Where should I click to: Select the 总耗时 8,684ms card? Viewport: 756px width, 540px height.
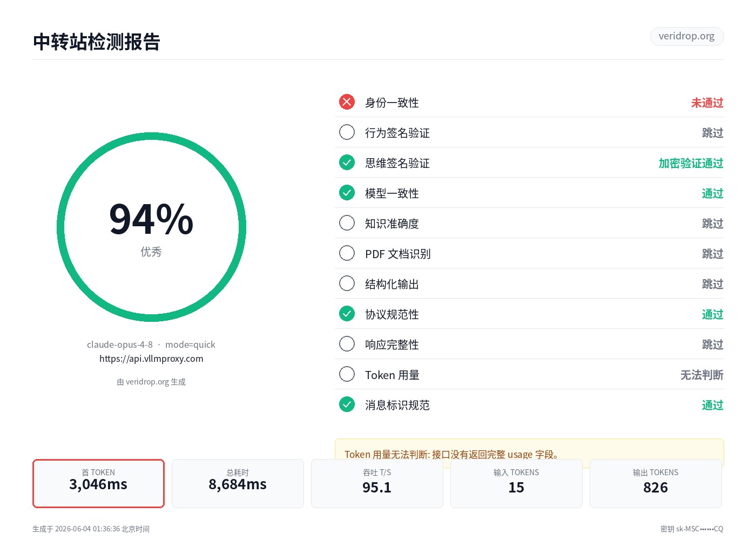click(238, 483)
